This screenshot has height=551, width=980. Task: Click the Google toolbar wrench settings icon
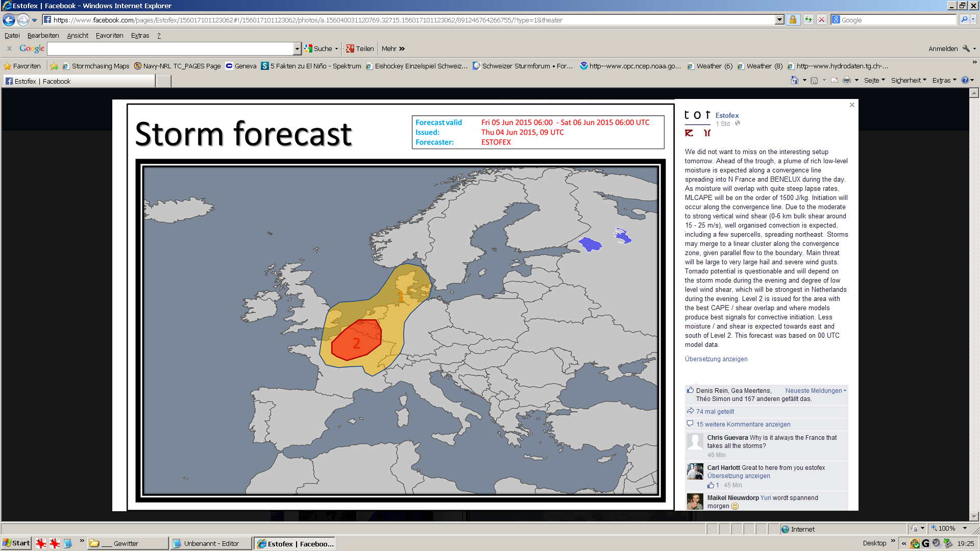[x=966, y=48]
